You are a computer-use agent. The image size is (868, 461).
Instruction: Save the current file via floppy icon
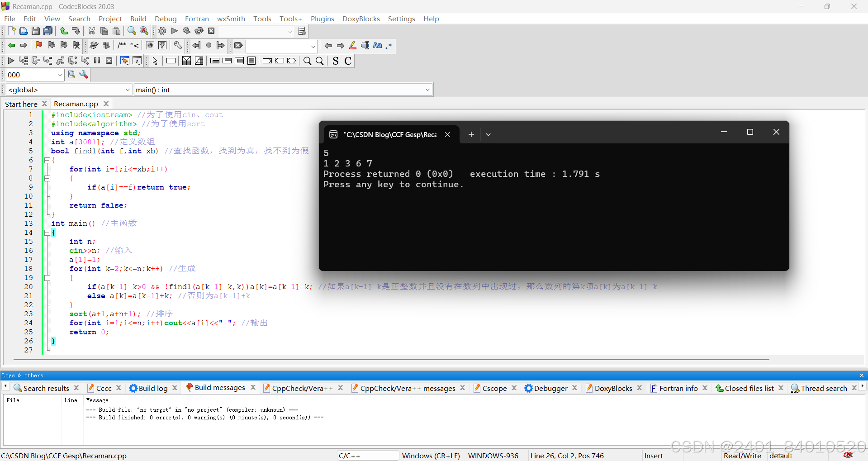36,31
